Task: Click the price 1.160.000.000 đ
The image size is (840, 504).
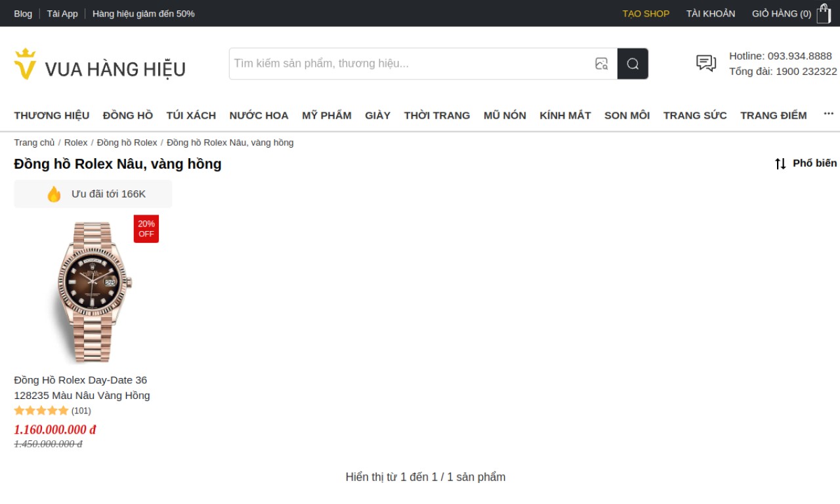Action: 55,430
